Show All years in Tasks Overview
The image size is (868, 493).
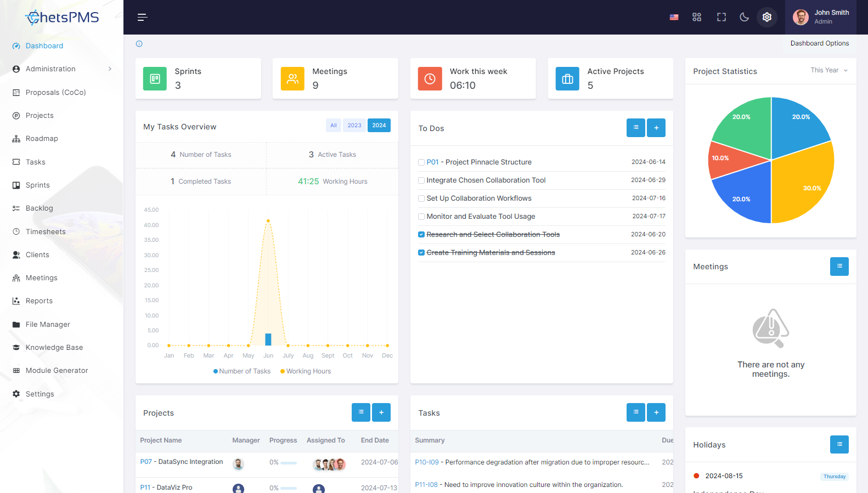click(x=334, y=126)
